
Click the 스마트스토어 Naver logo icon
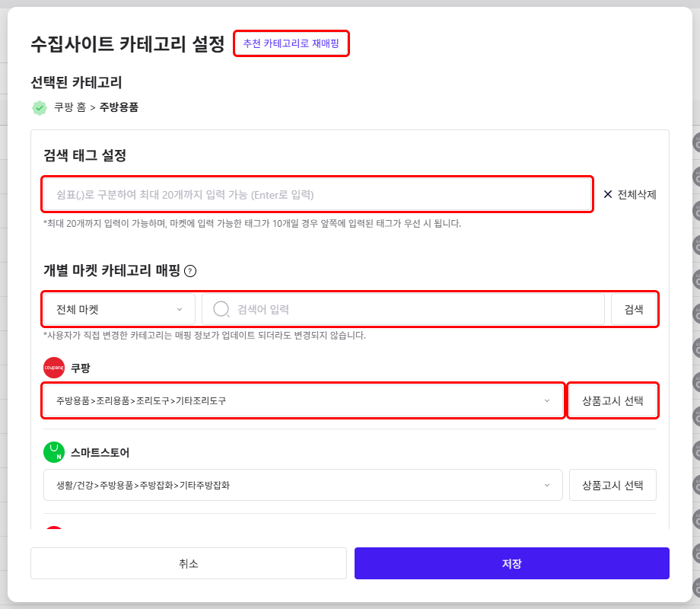pos(54,452)
